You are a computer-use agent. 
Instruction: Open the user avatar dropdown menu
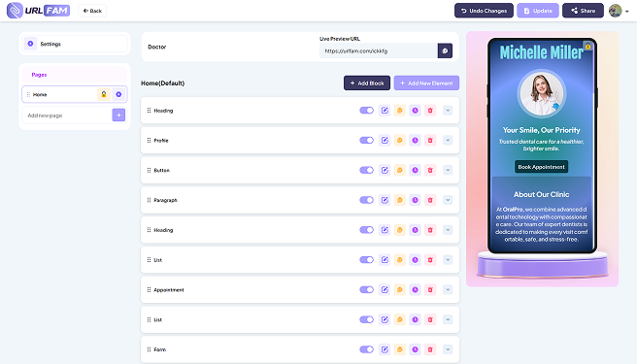[619, 11]
